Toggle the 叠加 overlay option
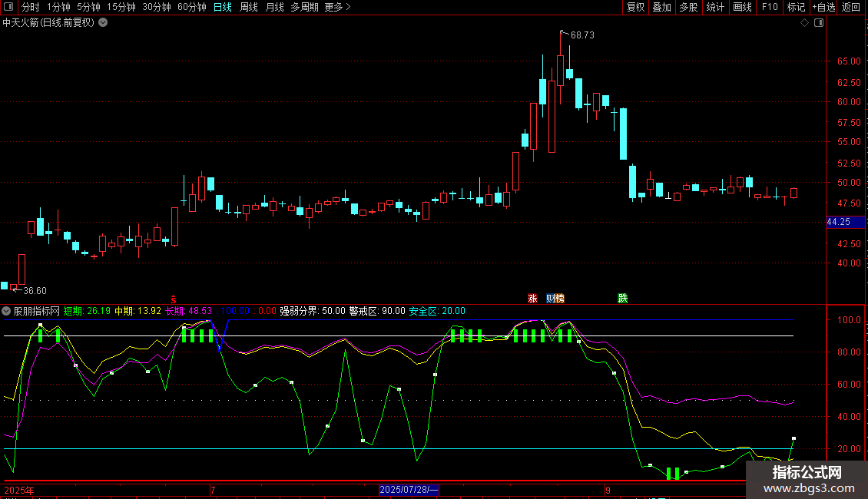 click(661, 8)
